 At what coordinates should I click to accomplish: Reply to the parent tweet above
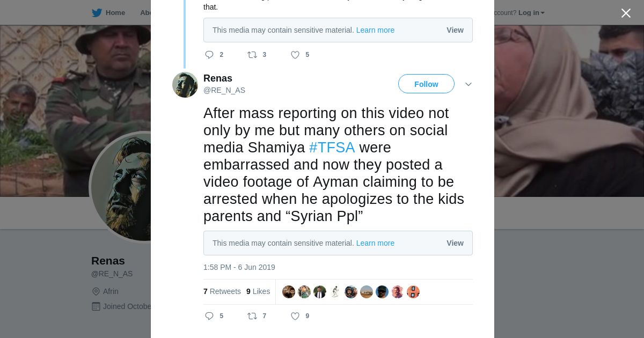209,55
